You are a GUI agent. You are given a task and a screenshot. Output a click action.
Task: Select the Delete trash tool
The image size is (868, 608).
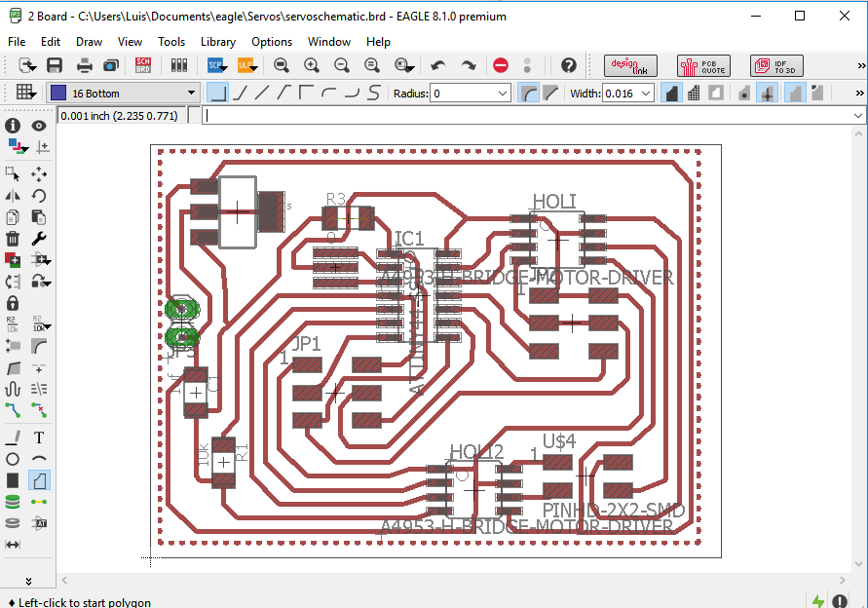[x=13, y=239]
